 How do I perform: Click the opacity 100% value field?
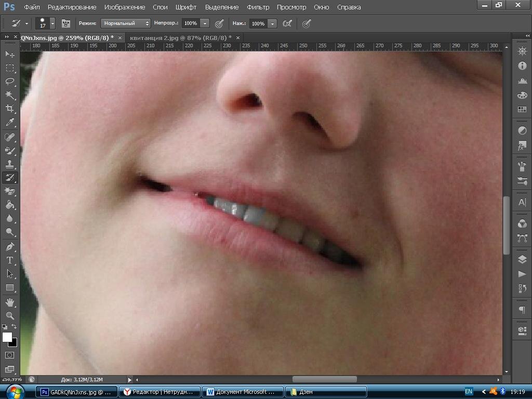click(x=191, y=23)
